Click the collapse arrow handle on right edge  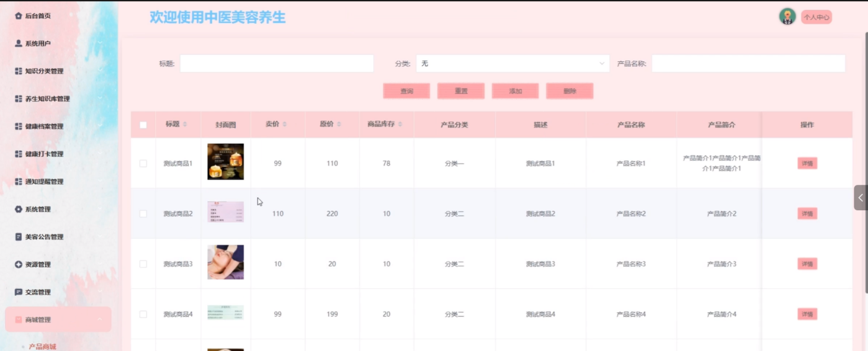[x=861, y=198]
